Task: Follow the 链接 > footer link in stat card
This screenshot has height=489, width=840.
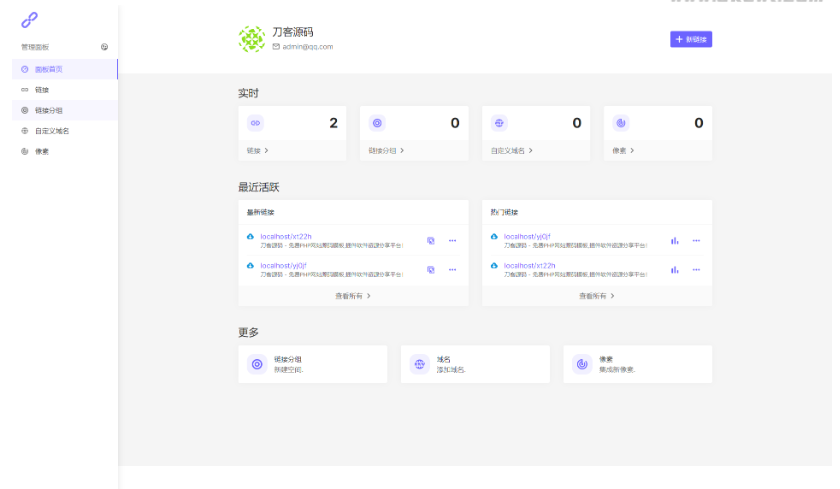Action: (258, 151)
